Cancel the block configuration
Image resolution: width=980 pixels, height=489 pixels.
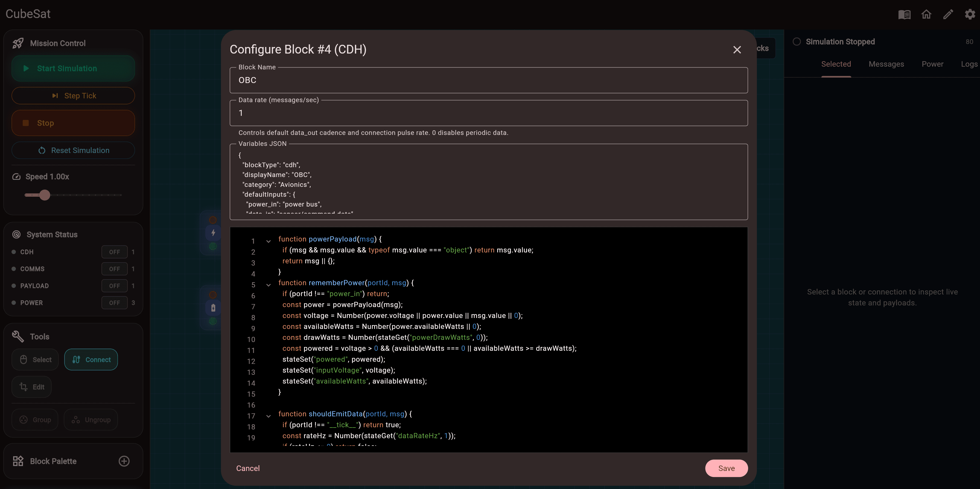[248, 469]
